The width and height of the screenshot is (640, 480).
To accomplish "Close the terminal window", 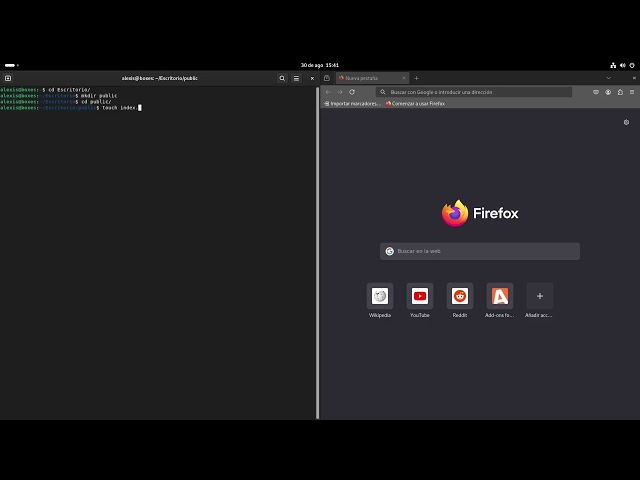I will pyautogui.click(x=312, y=78).
